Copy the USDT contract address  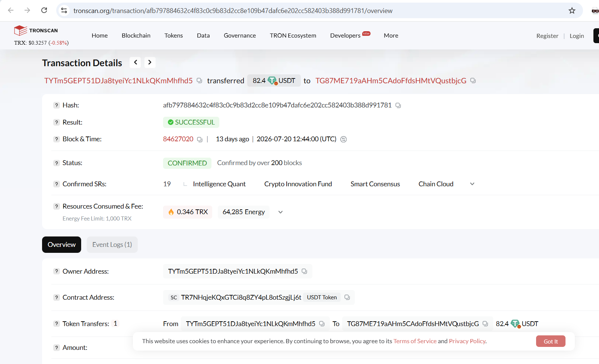tap(347, 297)
